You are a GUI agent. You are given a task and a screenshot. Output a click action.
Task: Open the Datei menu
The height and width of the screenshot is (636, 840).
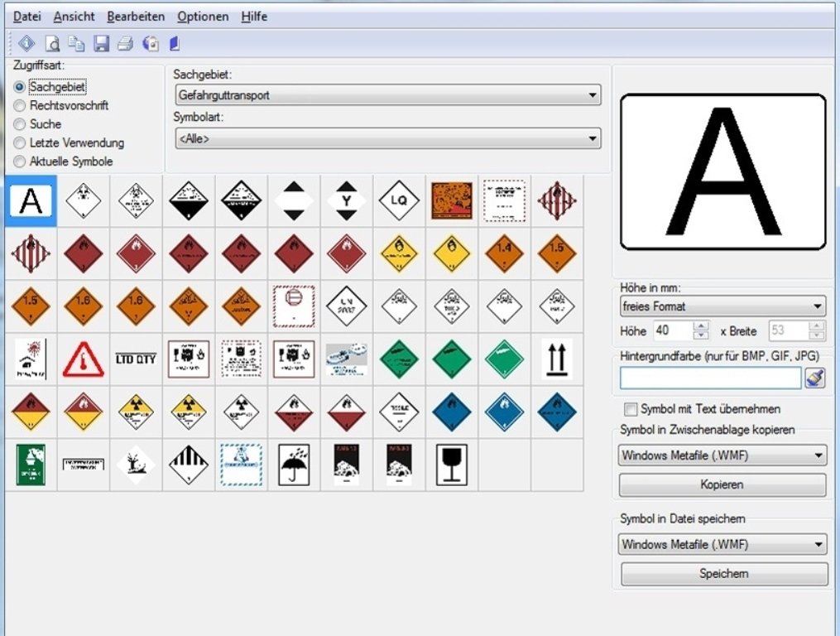[26, 17]
